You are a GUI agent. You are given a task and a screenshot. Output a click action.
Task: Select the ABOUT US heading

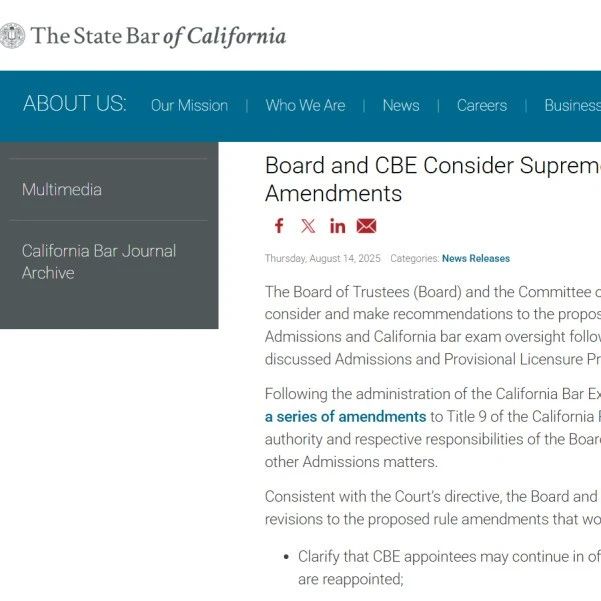pyautogui.click(x=75, y=103)
